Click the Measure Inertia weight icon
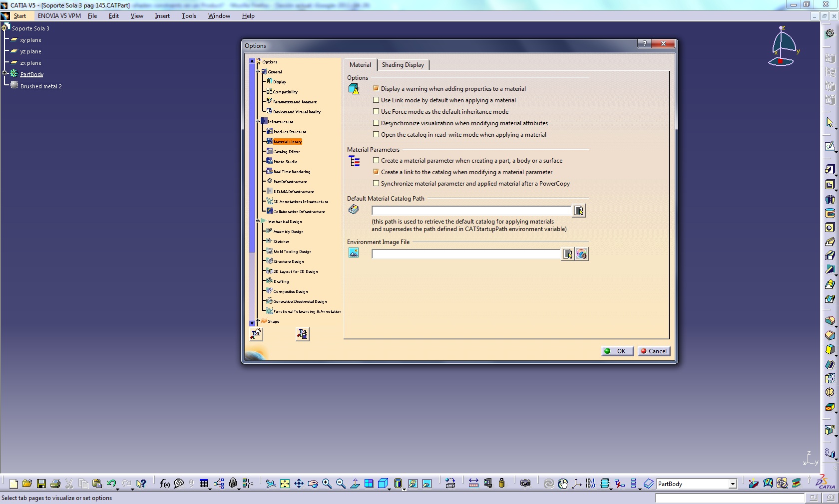The image size is (839, 504). pyautogui.click(x=501, y=484)
